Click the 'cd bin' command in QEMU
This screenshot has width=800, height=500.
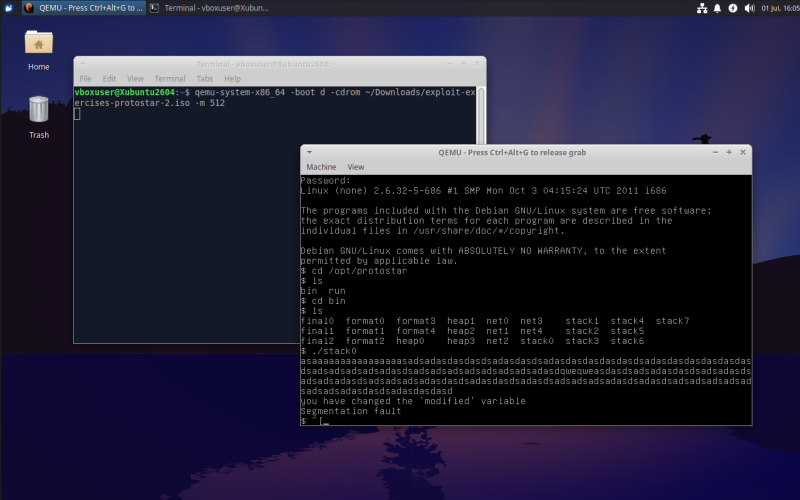pos(329,301)
